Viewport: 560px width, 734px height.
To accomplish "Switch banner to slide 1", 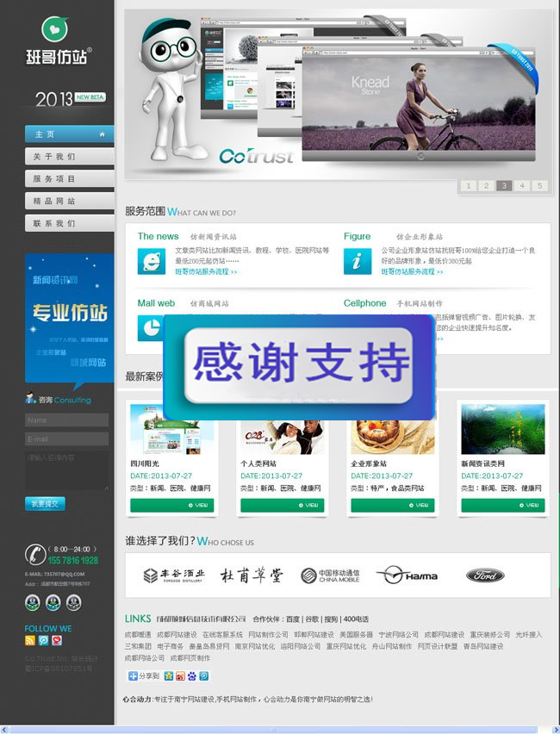I will point(469,186).
